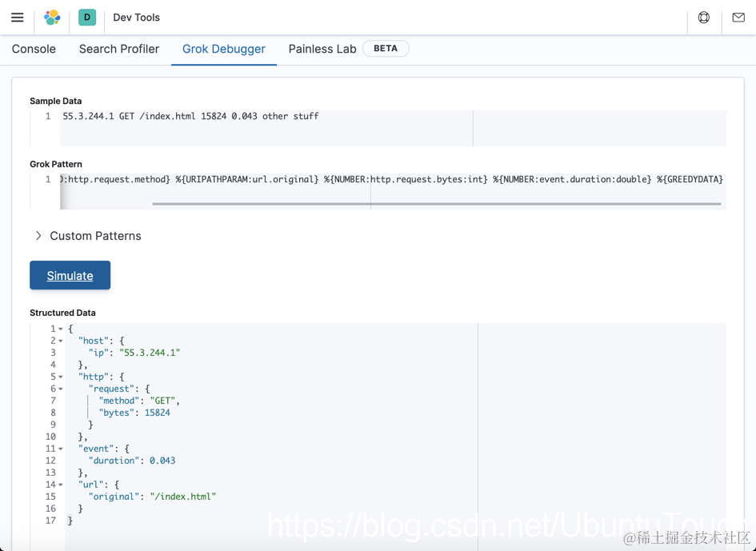Click the "GET" method value
Screen dimensions: 756x551
click(162, 401)
